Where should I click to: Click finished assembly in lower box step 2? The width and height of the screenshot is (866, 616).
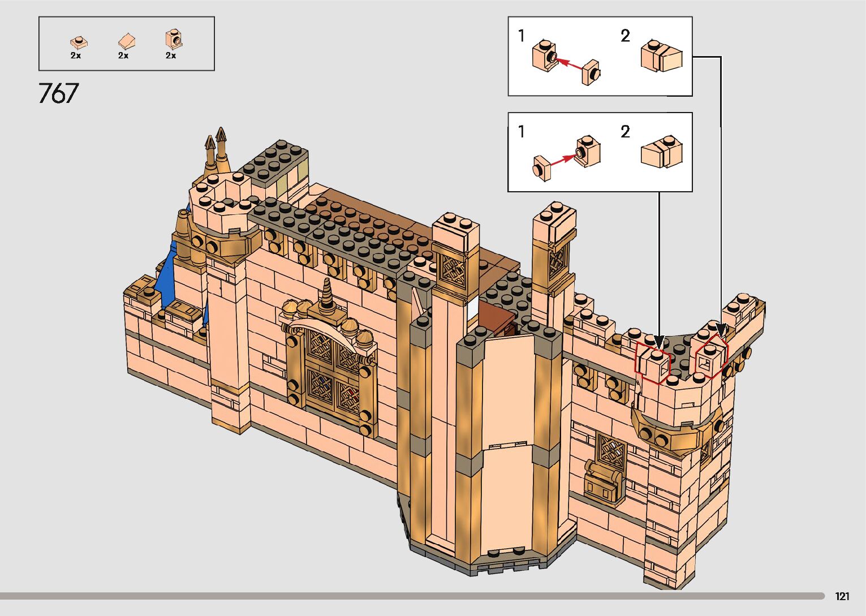(661, 152)
